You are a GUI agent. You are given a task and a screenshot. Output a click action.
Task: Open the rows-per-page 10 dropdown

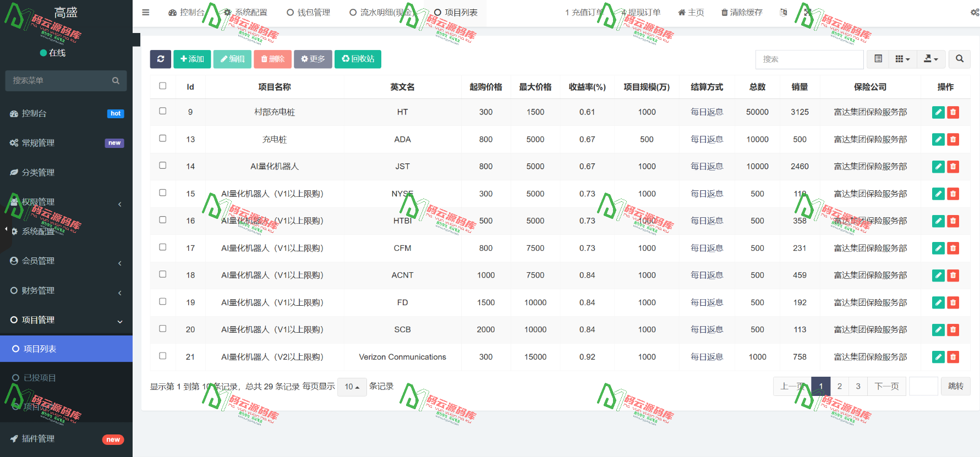(352, 387)
